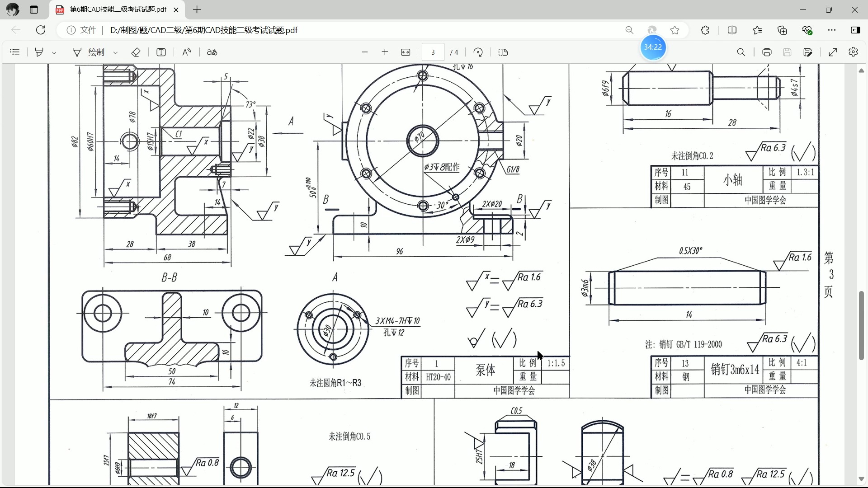
Task: Add this page to favorites
Action: (x=675, y=30)
